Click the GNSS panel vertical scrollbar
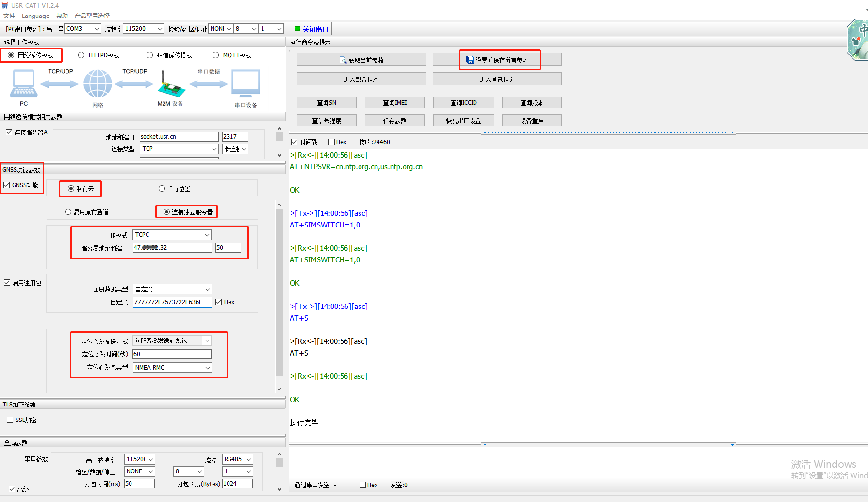Viewport: 868px width, 502px height. tap(279, 291)
